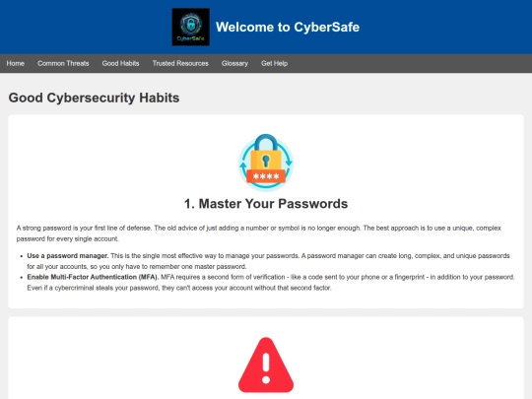Click the keyhole on the padlock graphic
Viewport: 532px width, 399px height.
(266, 162)
